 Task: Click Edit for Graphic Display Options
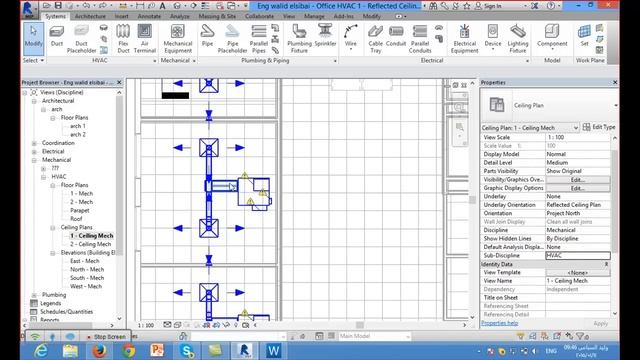click(578, 188)
